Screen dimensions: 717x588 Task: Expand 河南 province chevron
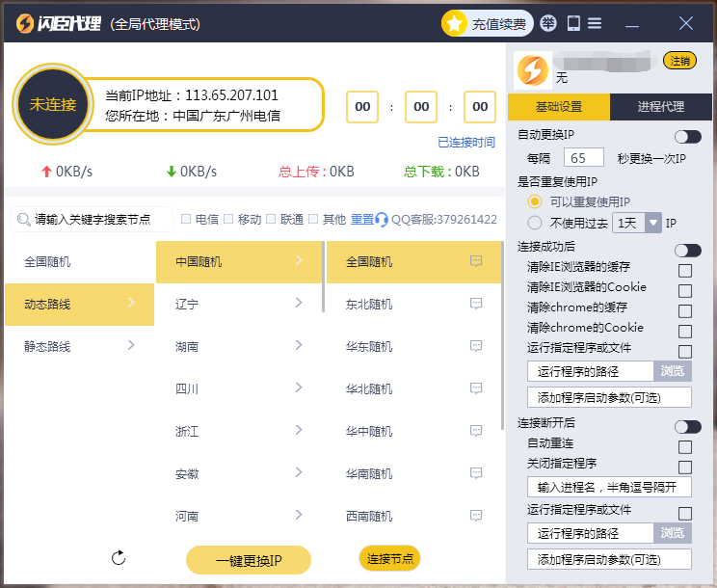point(299,515)
